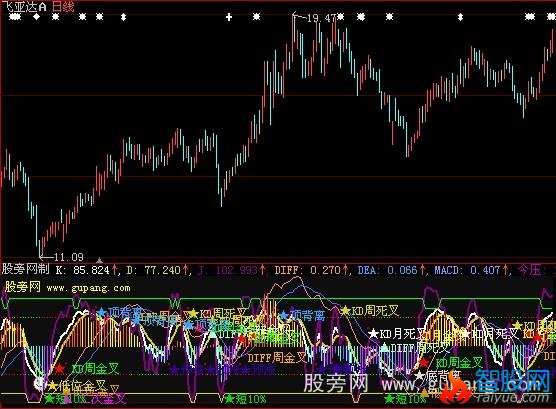556x409 pixels.
Task: Click the magenta 次金叉 signal label
Action: [x=109, y=399]
